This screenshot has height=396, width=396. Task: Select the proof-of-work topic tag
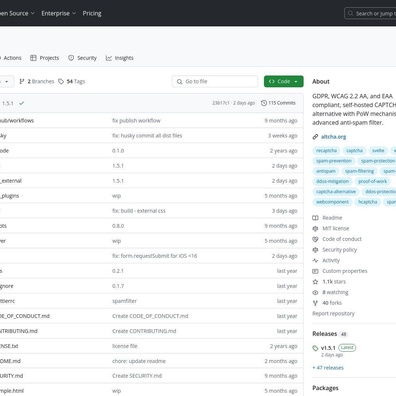pyautogui.click(x=373, y=182)
